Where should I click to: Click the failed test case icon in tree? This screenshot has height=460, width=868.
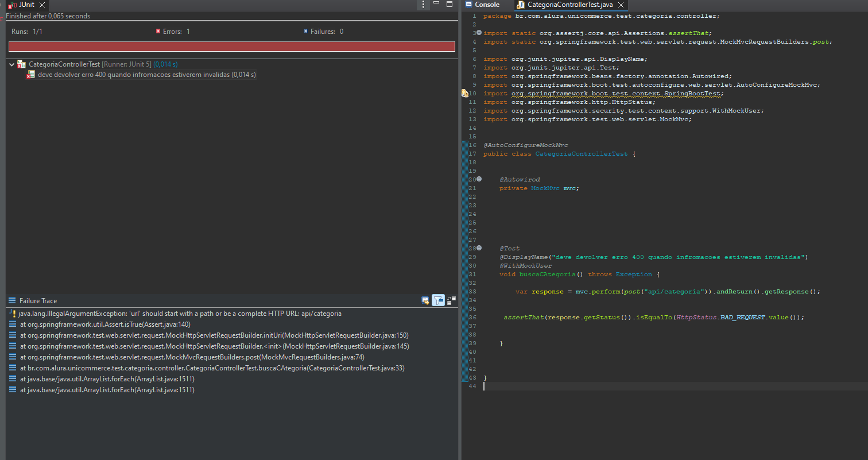coord(31,75)
